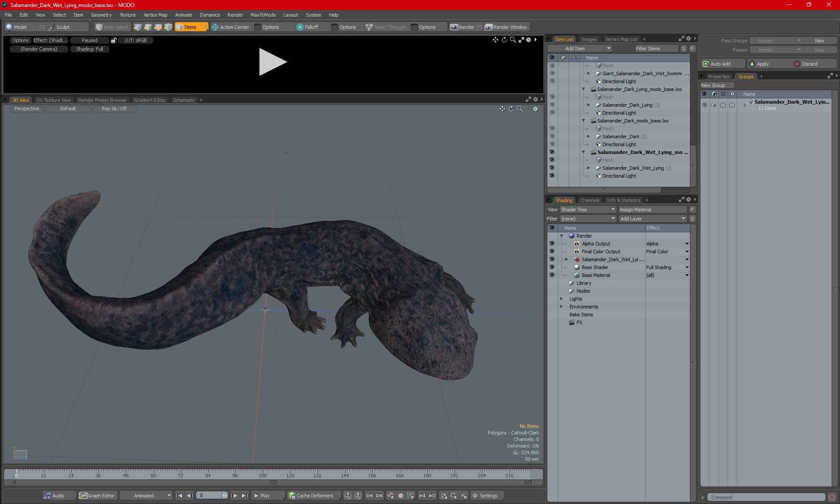Open 3D viewport gear settings

535,109
